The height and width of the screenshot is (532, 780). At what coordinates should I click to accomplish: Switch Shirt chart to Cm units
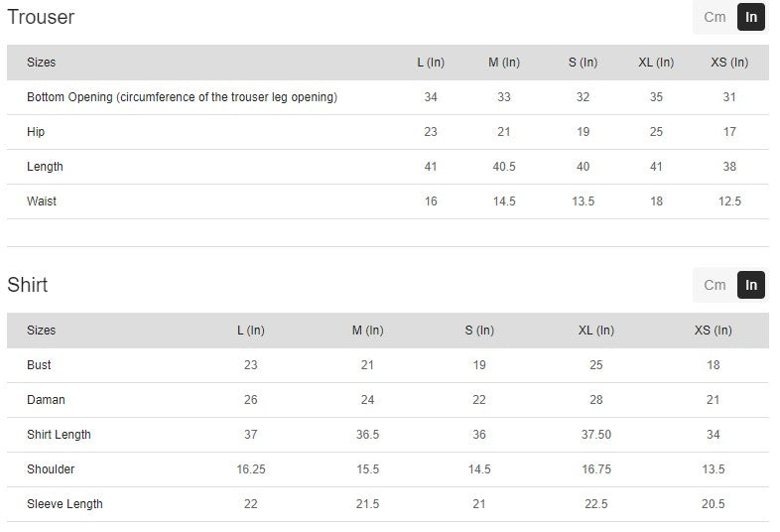point(715,285)
